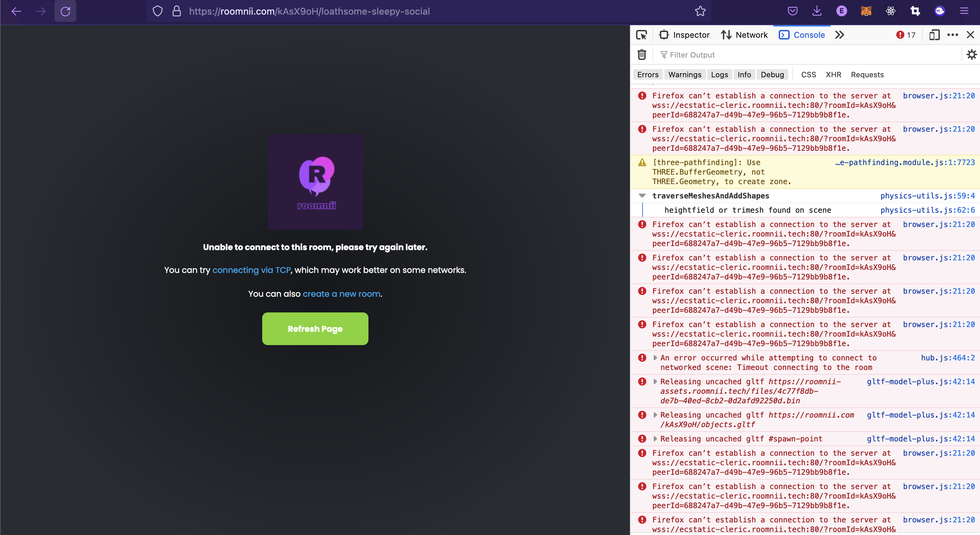The width and height of the screenshot is (980, 535).
Task: Toggle responsive design mode
Action: coord(934,35)
